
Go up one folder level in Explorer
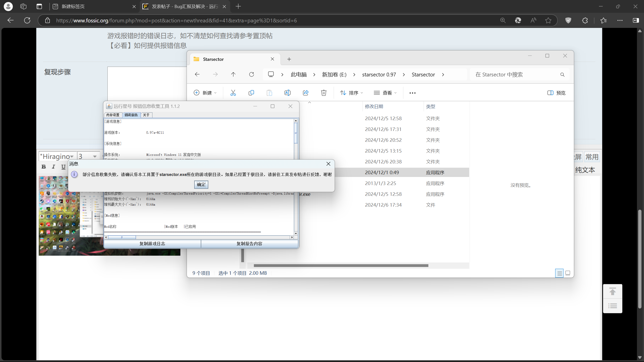tap(233, 74)
